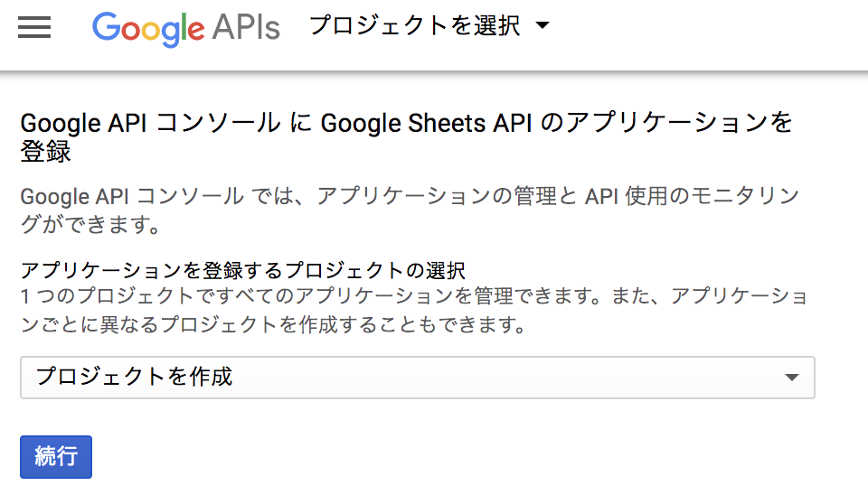Click the arrow beside プロジェクトを選択

click(542, 25)
